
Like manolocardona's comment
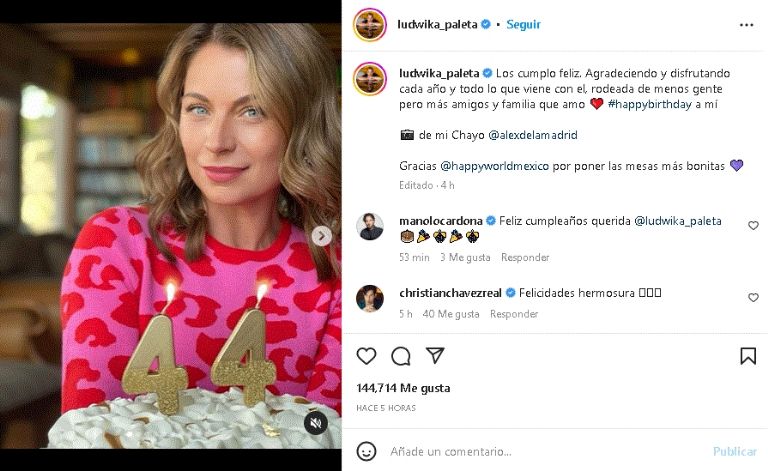click(x=753, y=226)
